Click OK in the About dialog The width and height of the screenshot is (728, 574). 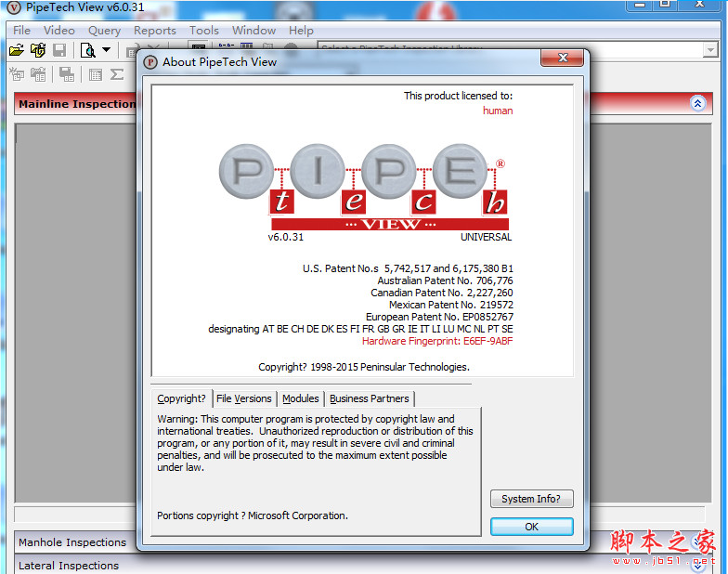point(531,527)
